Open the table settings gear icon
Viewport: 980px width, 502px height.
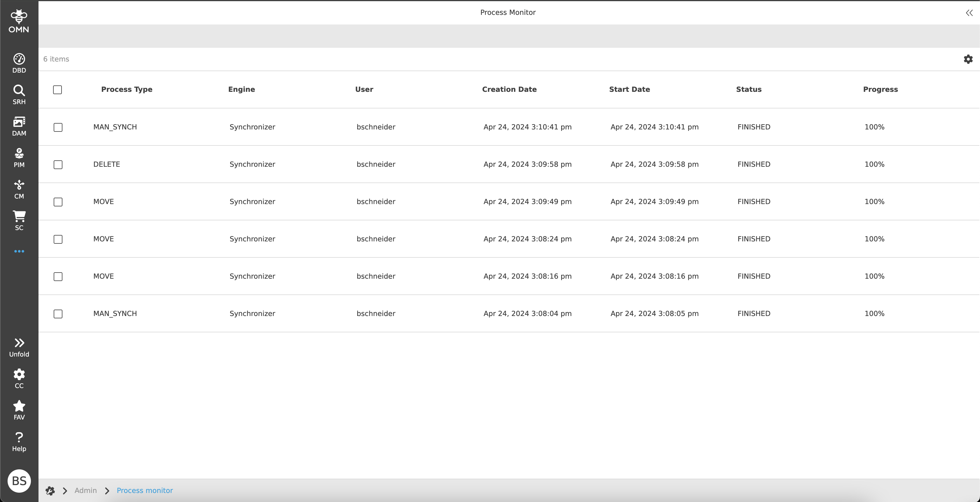[968, 59]
